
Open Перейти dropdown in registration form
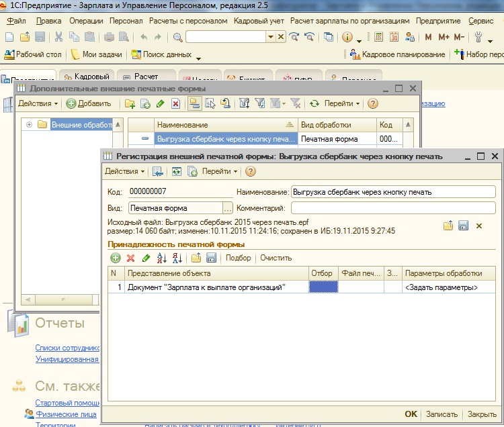pos(220,171)
